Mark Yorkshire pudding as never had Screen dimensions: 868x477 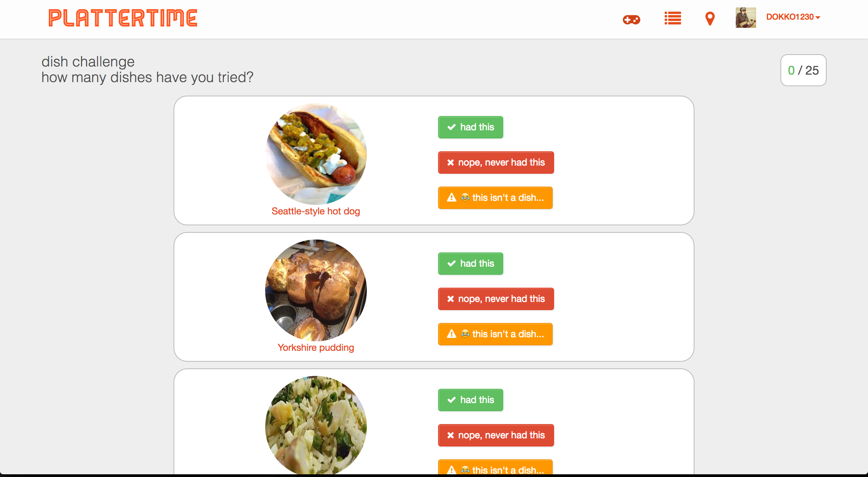click(x=496, y=299)
